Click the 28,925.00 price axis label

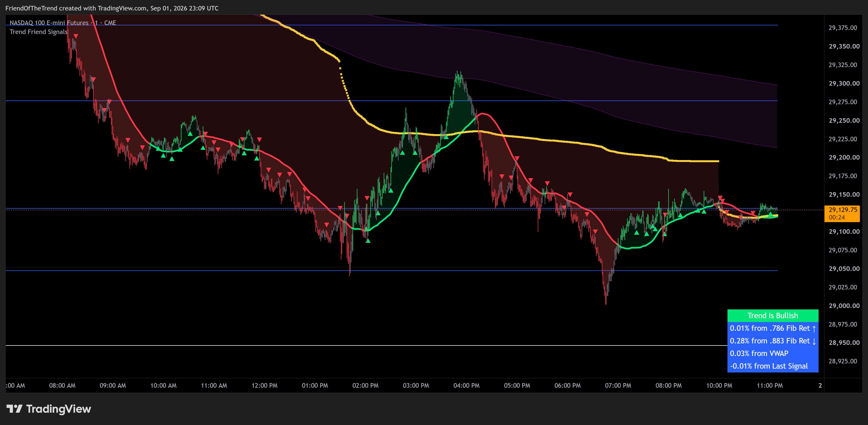[x=843, y=361]
